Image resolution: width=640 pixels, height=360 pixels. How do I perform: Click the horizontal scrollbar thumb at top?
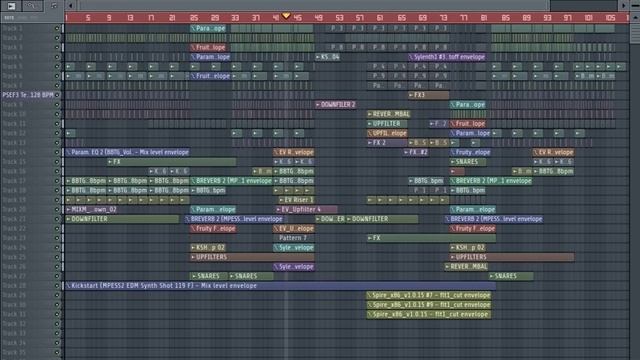tap(314, 6)
